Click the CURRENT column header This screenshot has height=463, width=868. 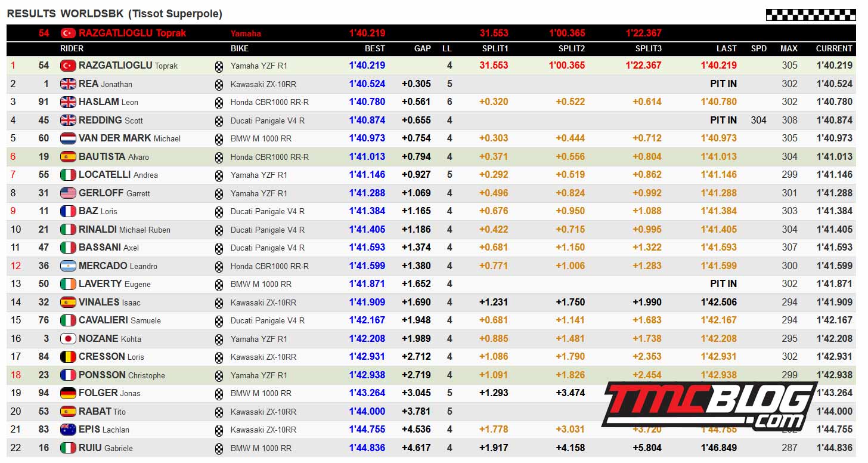(834, 48)
